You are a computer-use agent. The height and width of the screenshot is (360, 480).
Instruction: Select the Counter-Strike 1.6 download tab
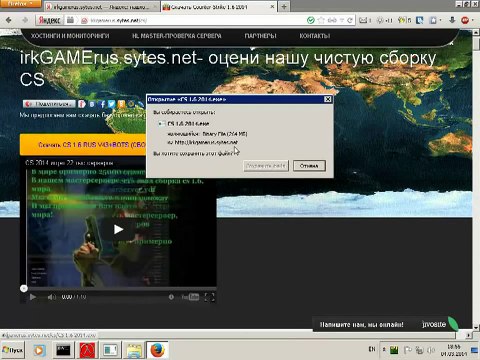[x=218, y=7]
